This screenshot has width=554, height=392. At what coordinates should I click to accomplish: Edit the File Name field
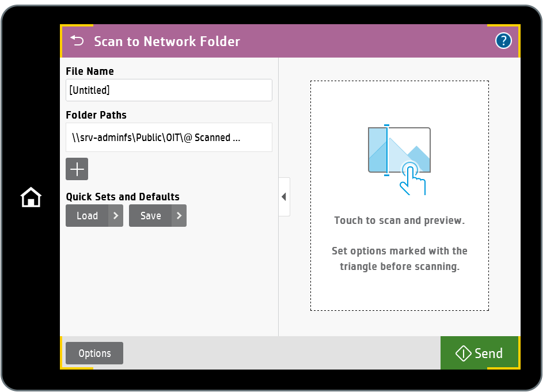[169, 90]
